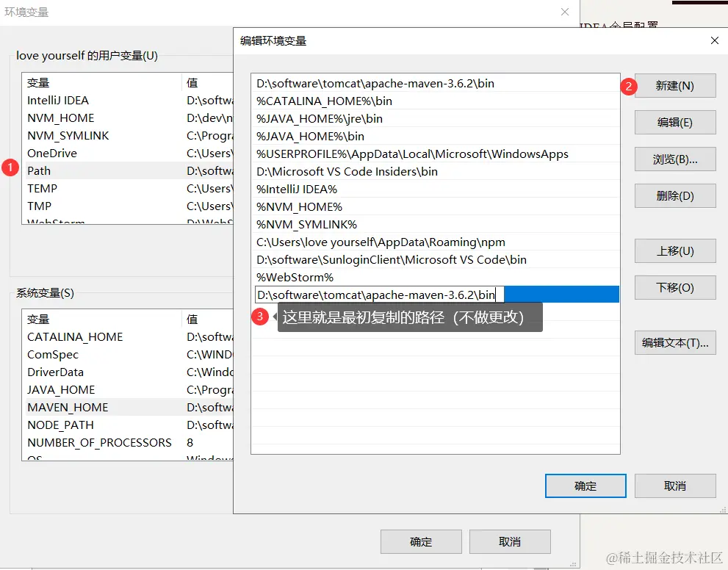Click the 编辑文本(T)... button

coord(674,342)
